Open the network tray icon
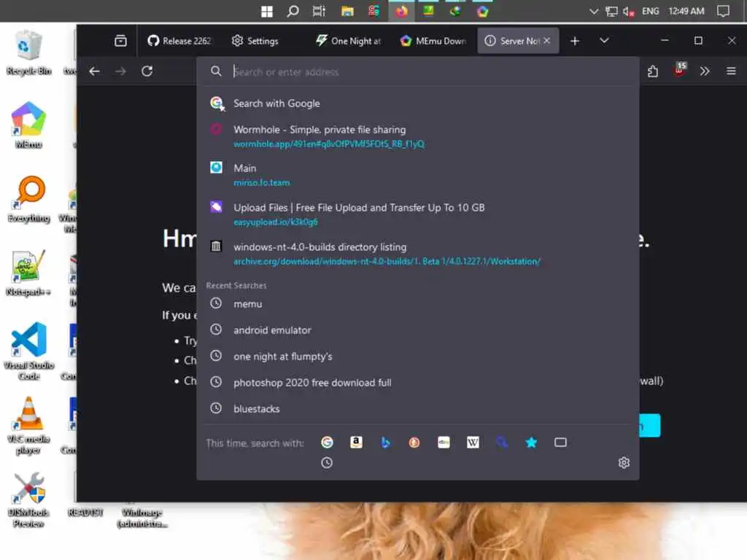 coord(611,12)
